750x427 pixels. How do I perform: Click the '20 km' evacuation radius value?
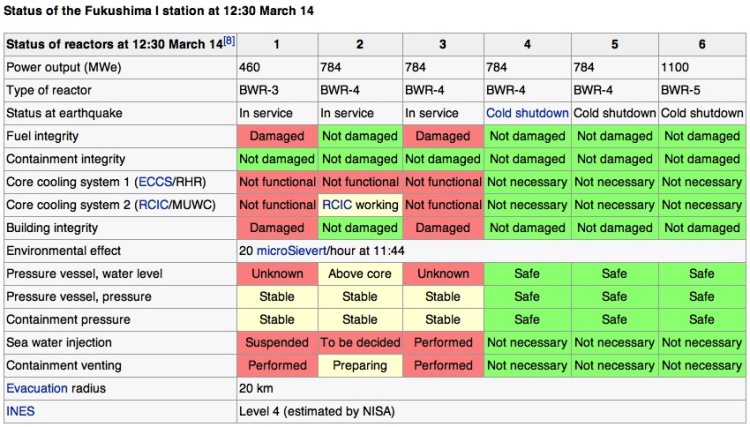(x=256, y=389)
